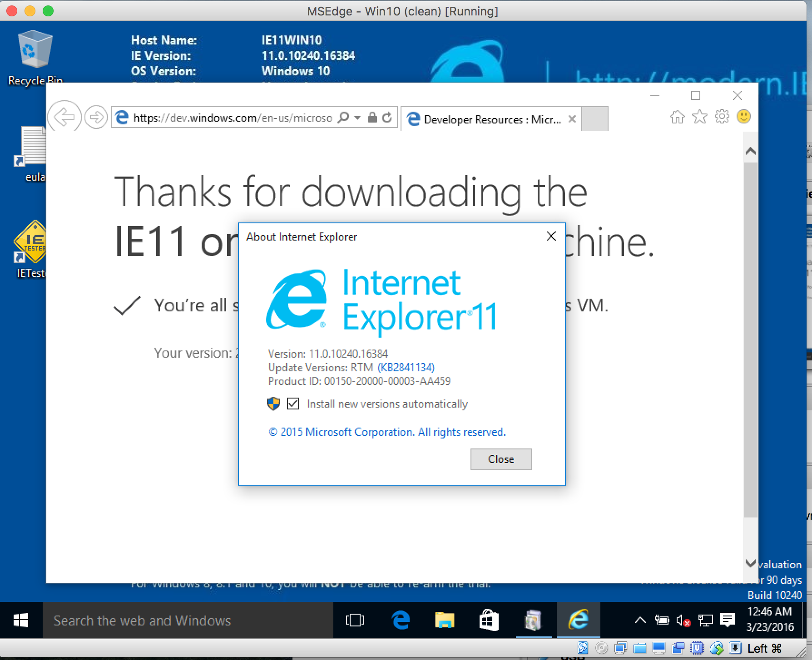Uncheck Install new versions automatically
812x660 pixels.
[293, 404]
